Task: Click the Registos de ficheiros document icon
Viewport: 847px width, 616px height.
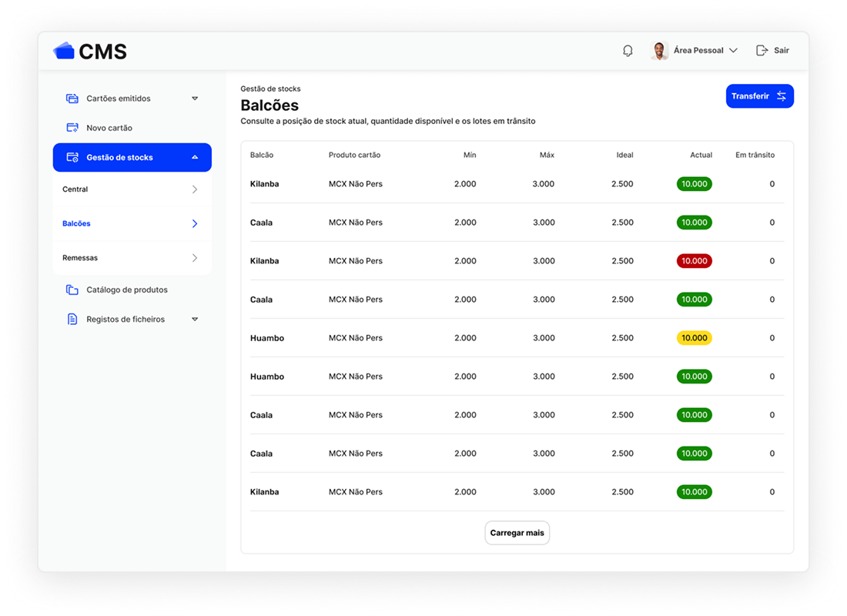Action: click(72, 320)
